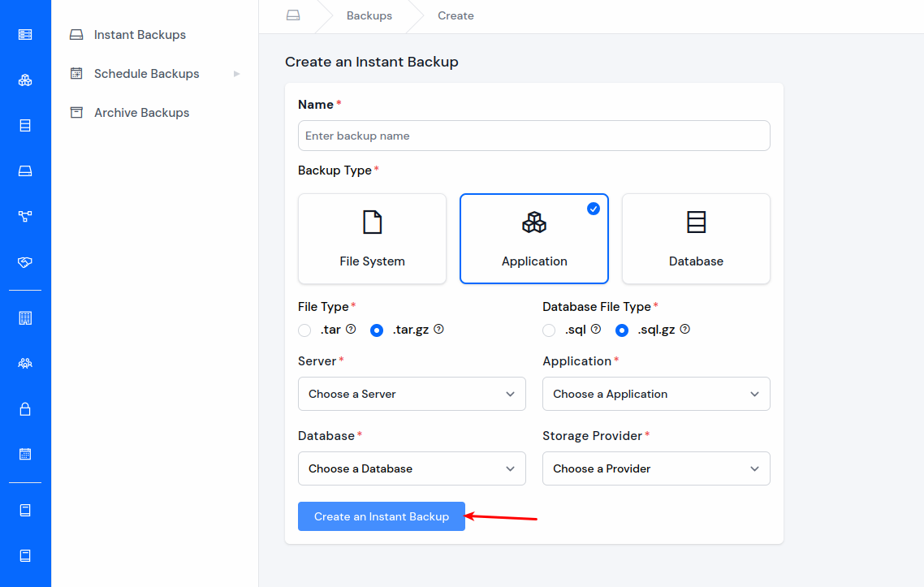The image size is (924, 587).
Task: Open the handshake icon in sidebar
Action: [x=24, y=262]
